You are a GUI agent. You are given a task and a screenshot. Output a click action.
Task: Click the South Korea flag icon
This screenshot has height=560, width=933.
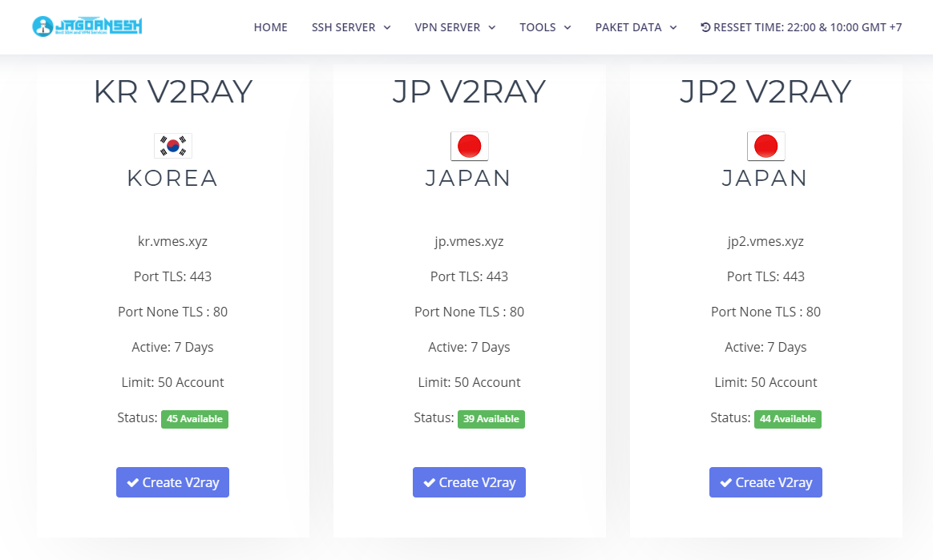173,146
